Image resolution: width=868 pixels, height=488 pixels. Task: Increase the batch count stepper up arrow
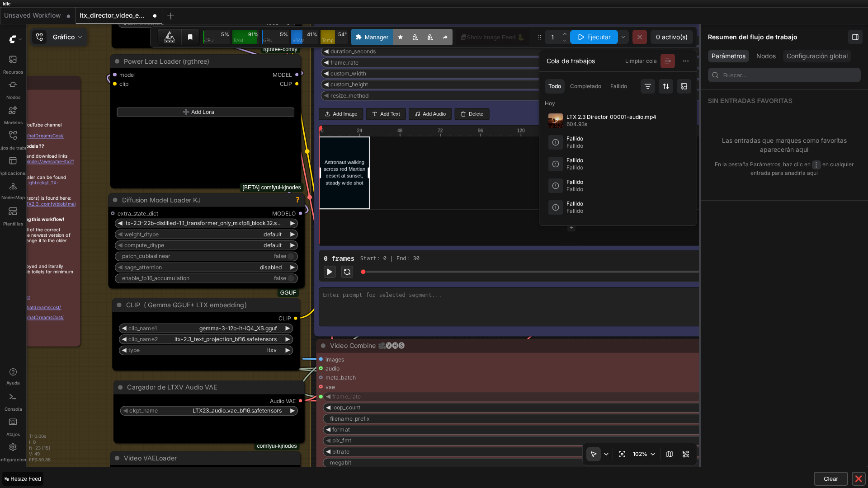(564, 34)
